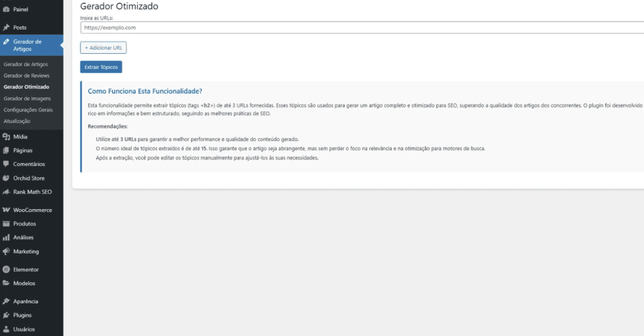Open Rank Math SEO menu

32,192
